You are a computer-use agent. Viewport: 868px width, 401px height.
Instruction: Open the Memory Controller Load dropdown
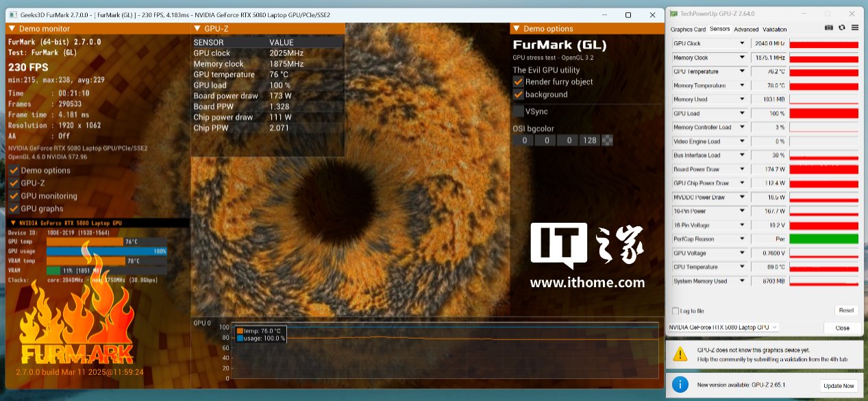coord(741,127)
